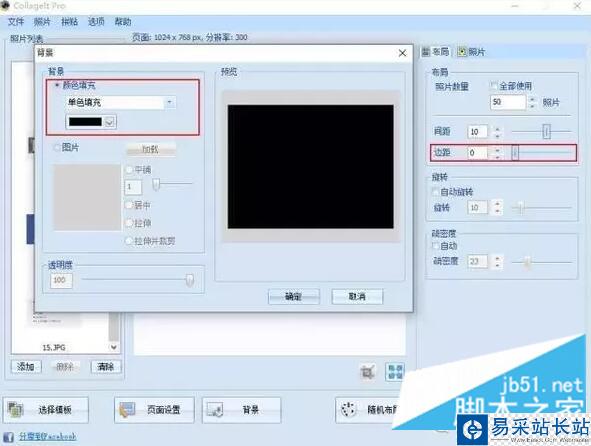Viewport: 591px width, 446px height.
Task: Open the 照片 menu
Action: tap(42, 22)
